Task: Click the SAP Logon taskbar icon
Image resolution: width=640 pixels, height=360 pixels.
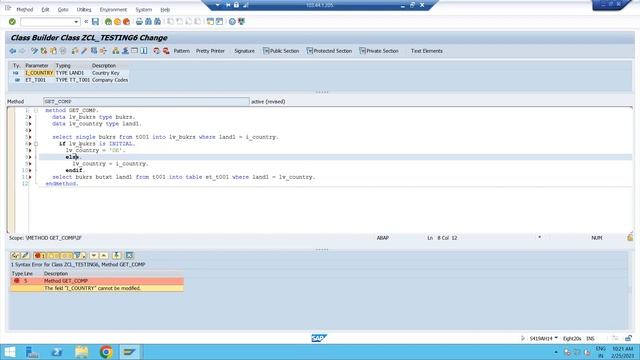Action: tap(129, 352)
